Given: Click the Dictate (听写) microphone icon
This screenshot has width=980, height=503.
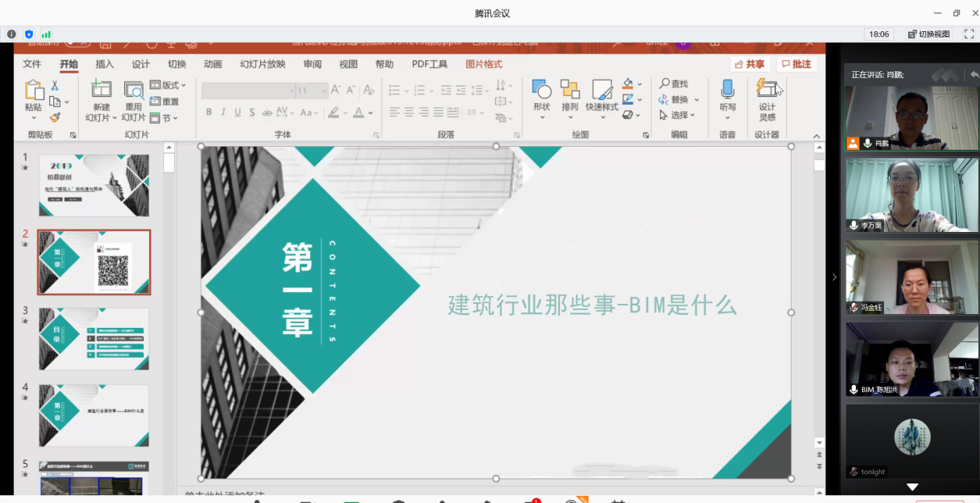Looking at the screenshot, I should point(727,92).
